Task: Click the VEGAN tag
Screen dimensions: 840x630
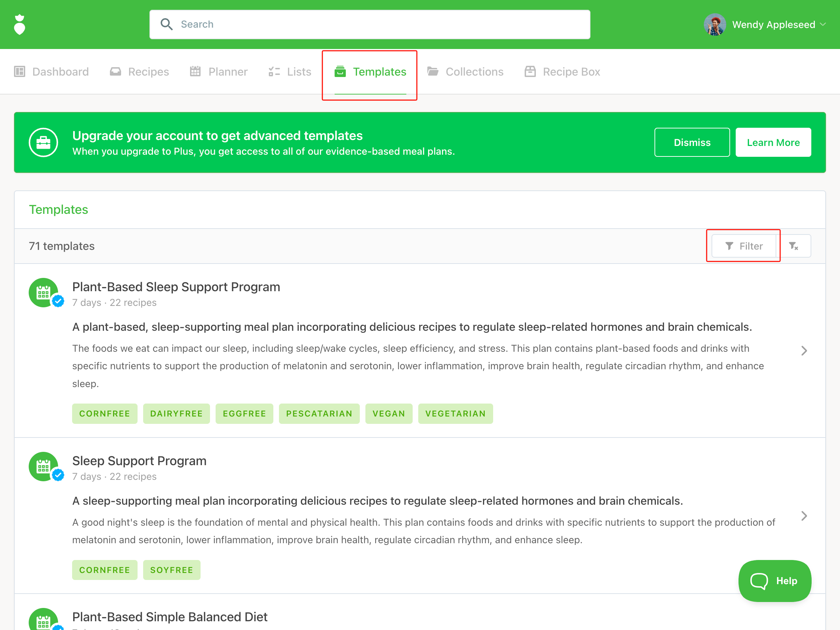Action: [x=388, y=414]
